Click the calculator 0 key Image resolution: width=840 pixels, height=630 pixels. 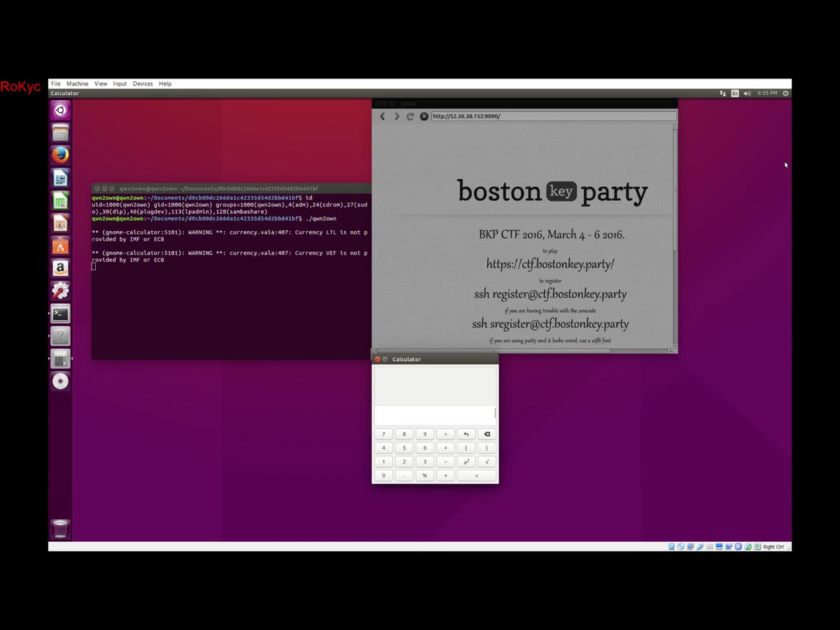384,475
